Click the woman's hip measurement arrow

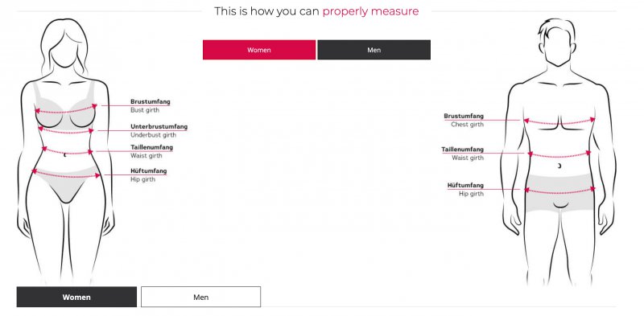66,174
